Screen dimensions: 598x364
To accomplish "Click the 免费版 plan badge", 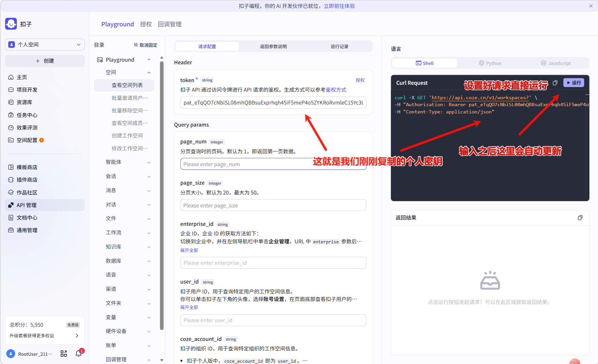I will 73,325.
